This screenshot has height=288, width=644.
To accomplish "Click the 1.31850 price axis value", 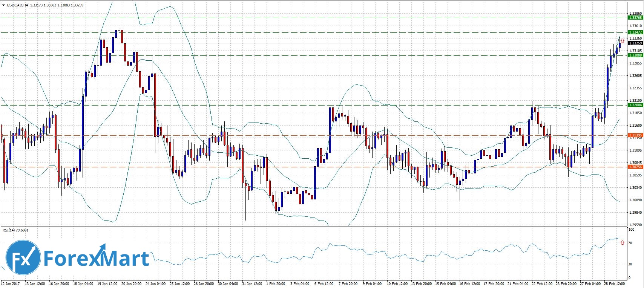I will [636, 113].
